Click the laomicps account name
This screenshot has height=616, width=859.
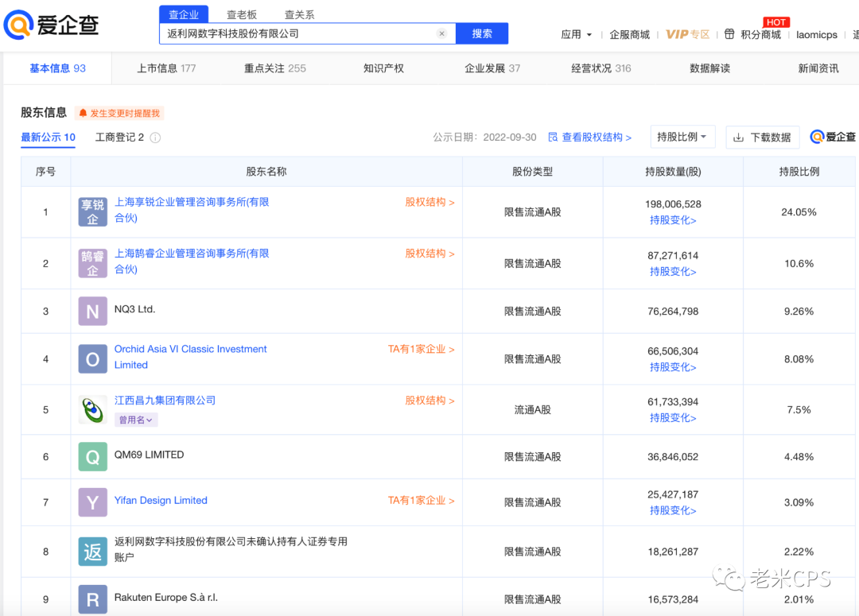coord(817,34)
